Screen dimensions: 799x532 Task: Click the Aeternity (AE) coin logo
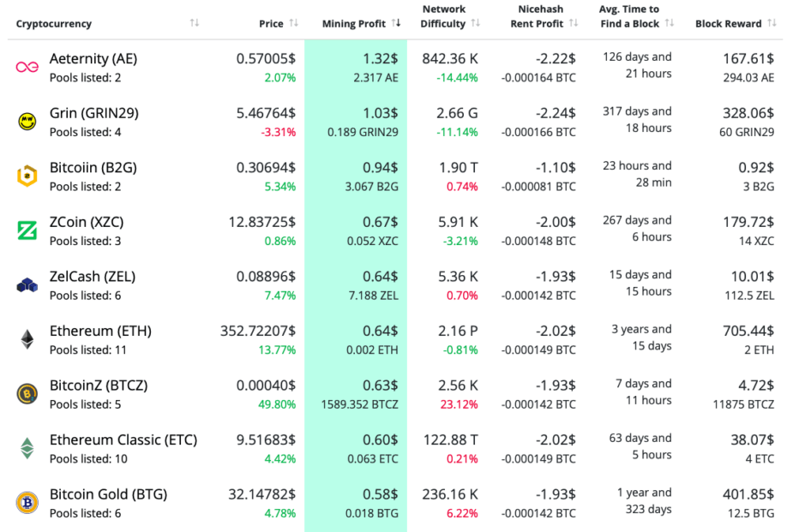click(27, 67)
